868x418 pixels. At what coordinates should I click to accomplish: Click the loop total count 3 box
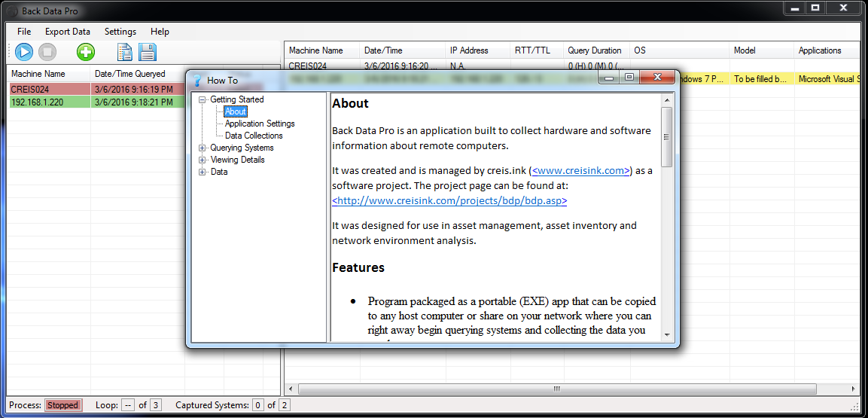156,405
